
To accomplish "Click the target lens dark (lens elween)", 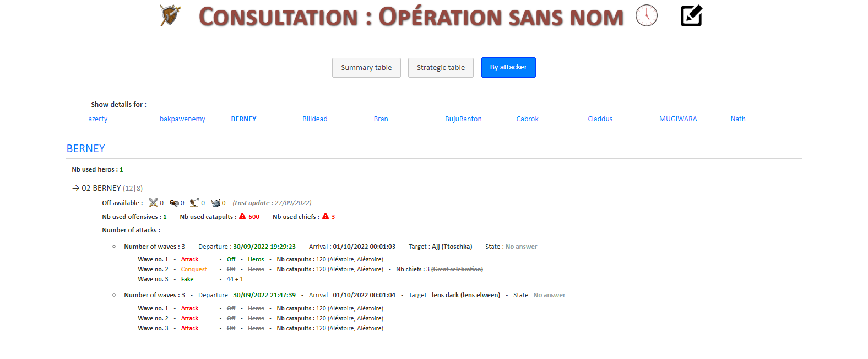I will coord(466,295).
